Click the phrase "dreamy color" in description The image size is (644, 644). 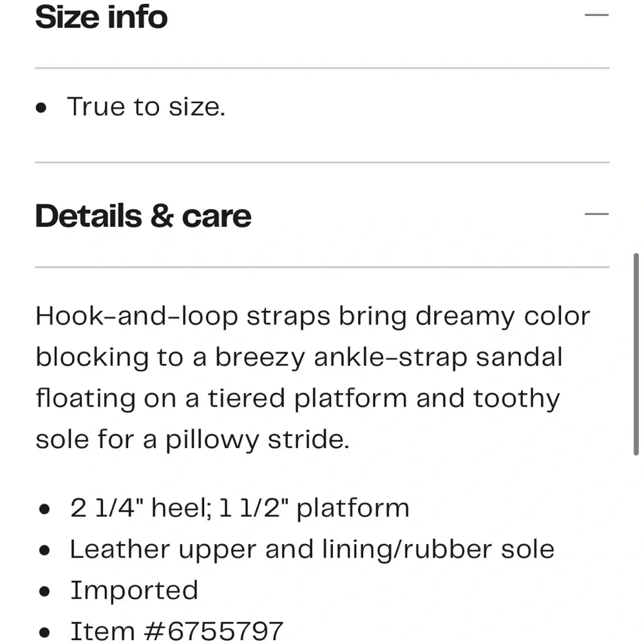(502, 316)
